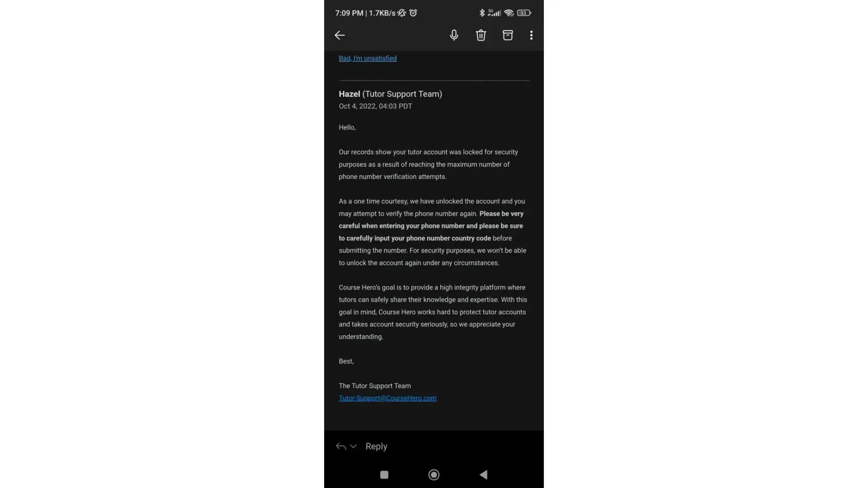Viewport: 868px width, 488px height.
Task: Tap the microphone icon in toolbar
Action: 454,35
